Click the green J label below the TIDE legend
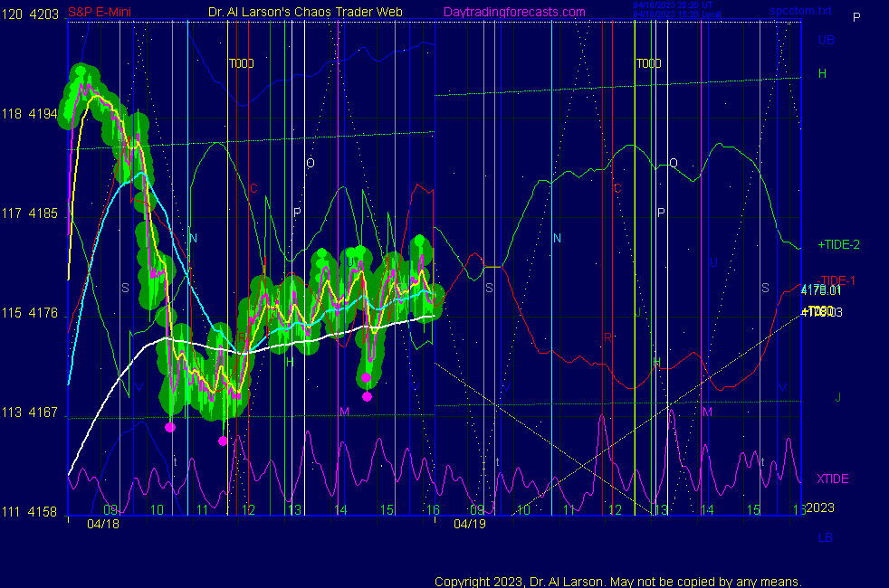 coord(837,397)
